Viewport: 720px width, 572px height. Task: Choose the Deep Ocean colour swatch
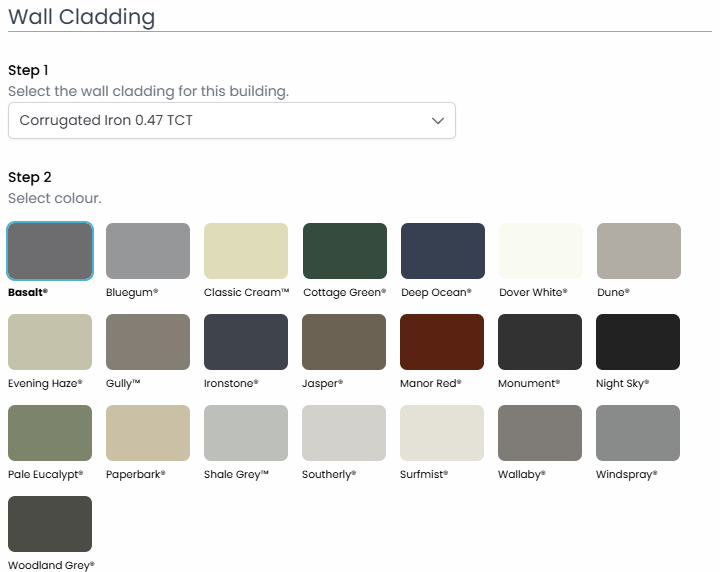[442, 251]
